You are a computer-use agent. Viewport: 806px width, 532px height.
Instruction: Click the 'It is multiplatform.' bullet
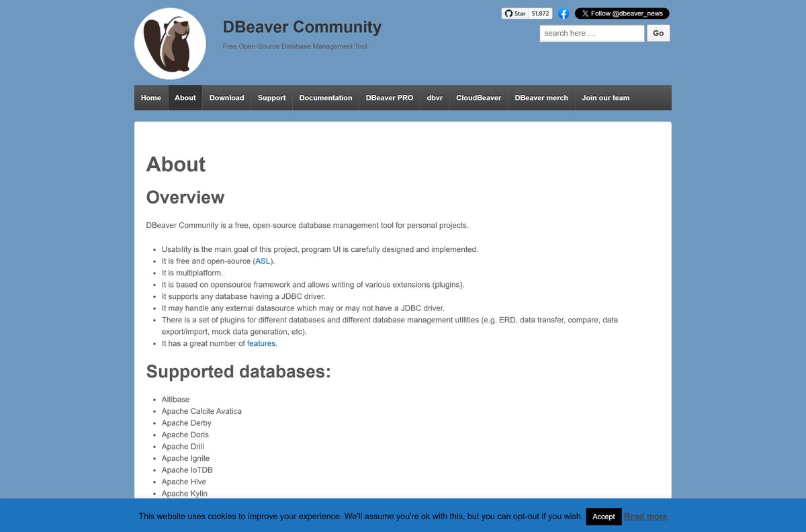click(192, 273)
